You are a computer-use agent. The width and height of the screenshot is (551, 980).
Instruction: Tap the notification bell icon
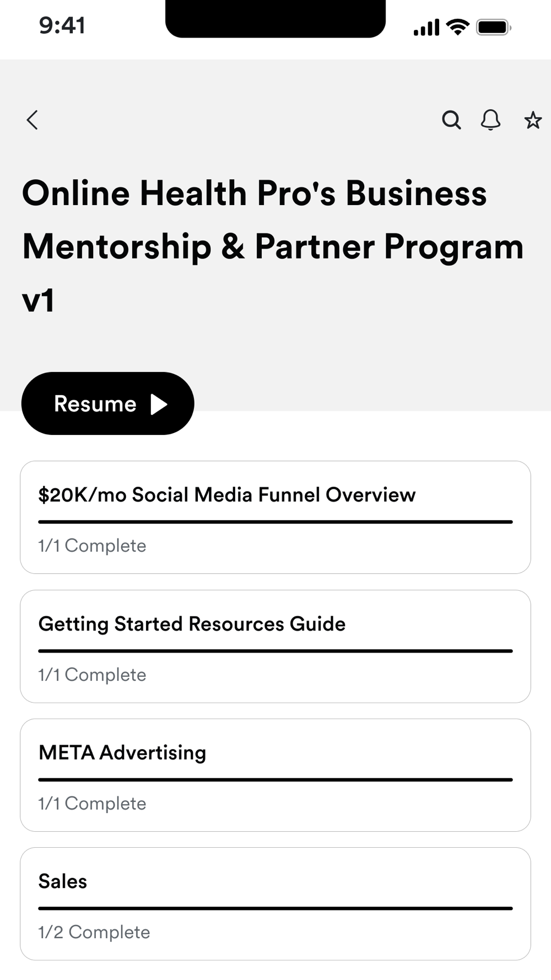(490, 120)
